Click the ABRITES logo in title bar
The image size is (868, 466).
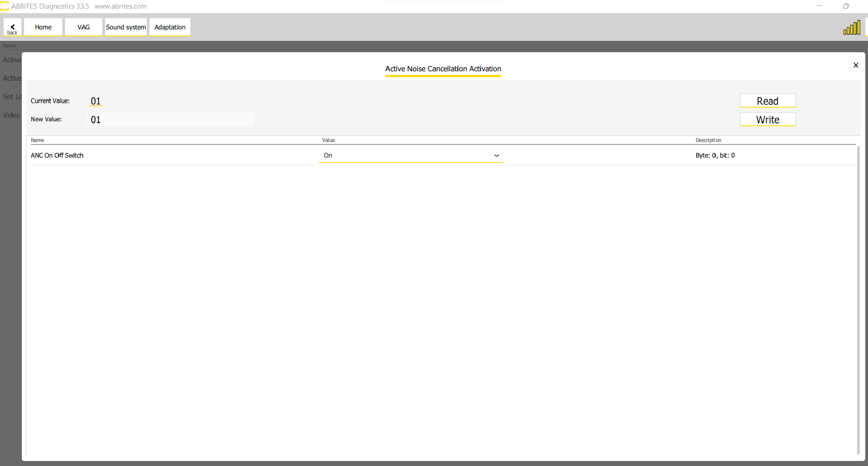pyautogui.click(x=5, y=6)
